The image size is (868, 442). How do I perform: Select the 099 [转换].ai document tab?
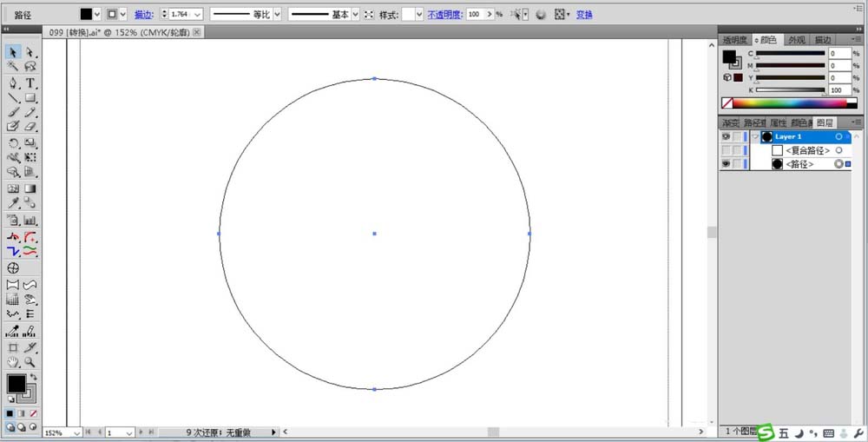click(x=119, y=33)
